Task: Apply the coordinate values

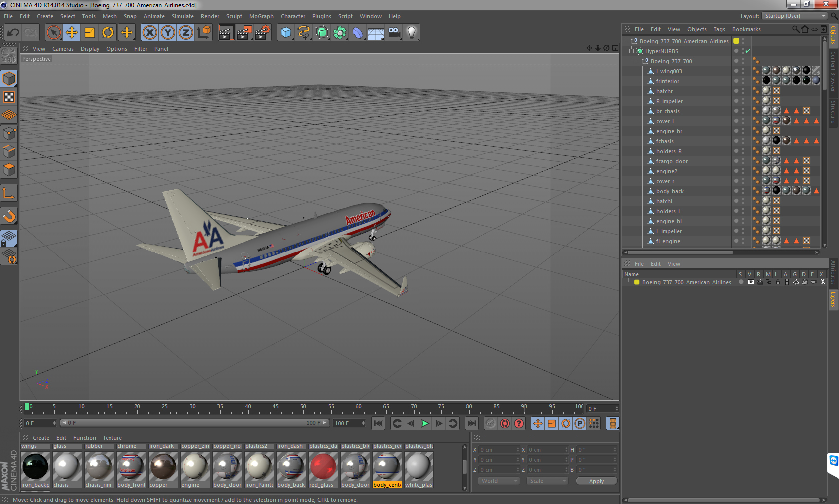Action: [x=596, y=481]
